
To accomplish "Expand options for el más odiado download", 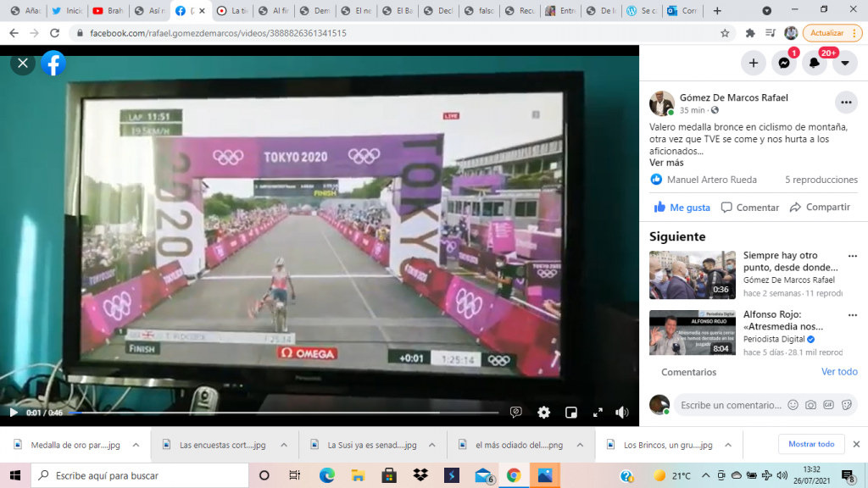I will [580, 445].
